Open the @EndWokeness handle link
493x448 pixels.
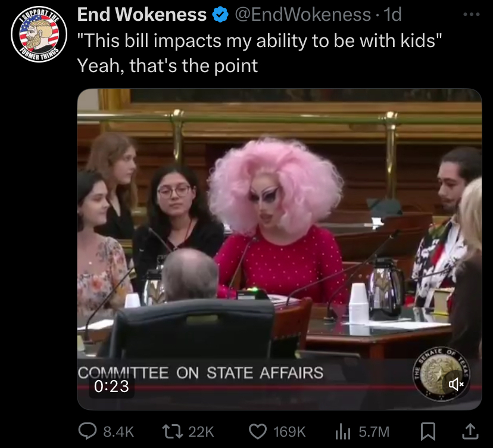303,14
